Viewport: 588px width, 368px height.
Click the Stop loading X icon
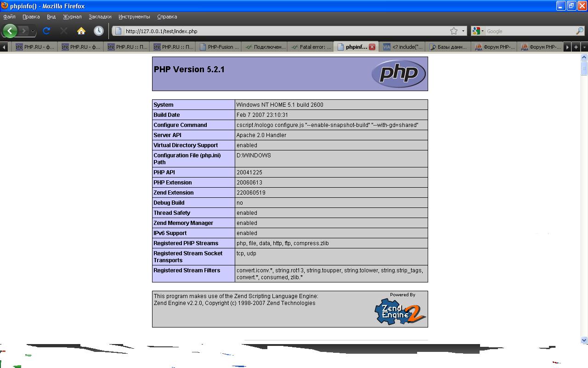pyautogui.click(x=64, y=31)
